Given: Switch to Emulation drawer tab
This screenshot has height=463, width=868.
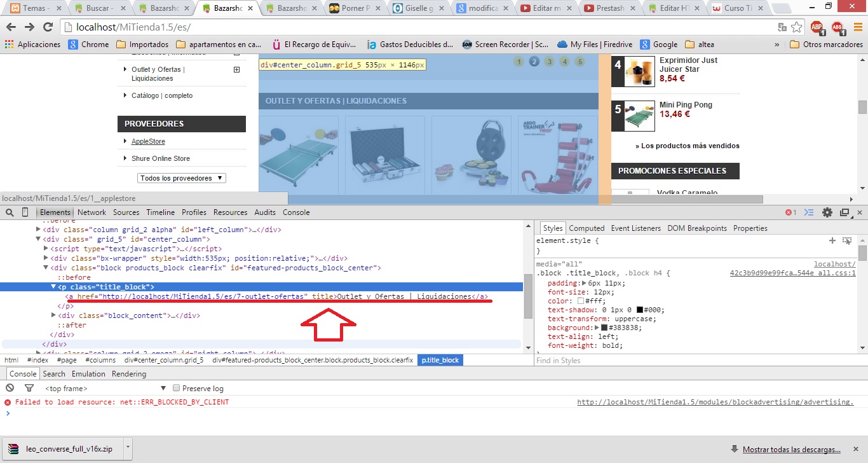Looking at the screenshot, I should [88, 374].
